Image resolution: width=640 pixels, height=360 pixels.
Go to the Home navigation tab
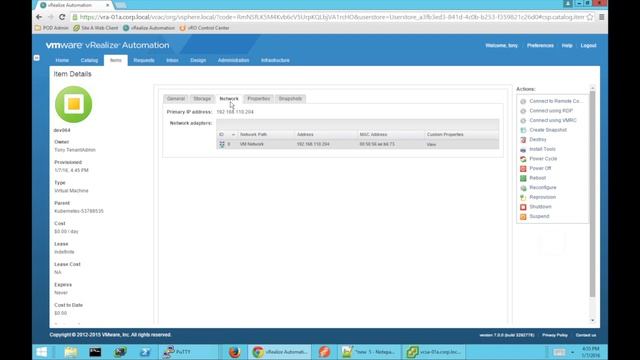pos(62,60)
